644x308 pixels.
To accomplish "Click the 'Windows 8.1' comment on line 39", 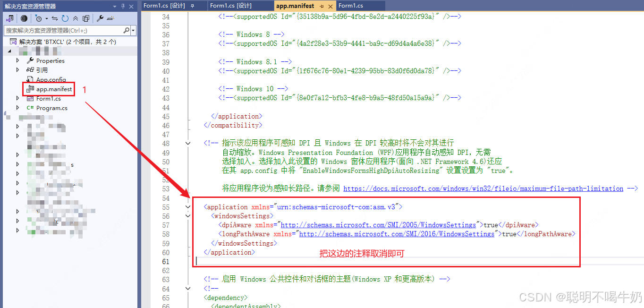I will (x=254, y=62).
